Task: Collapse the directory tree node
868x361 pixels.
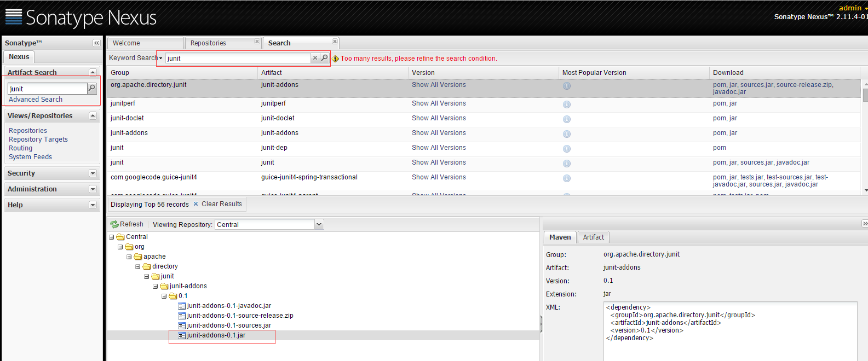Action: [x=138, y=267]
